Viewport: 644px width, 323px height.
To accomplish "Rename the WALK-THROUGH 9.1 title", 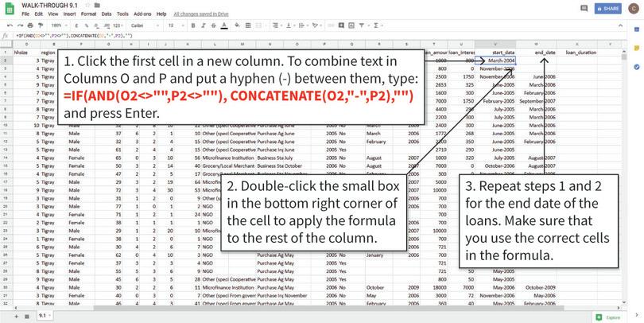I will click(x=51, y=5).
